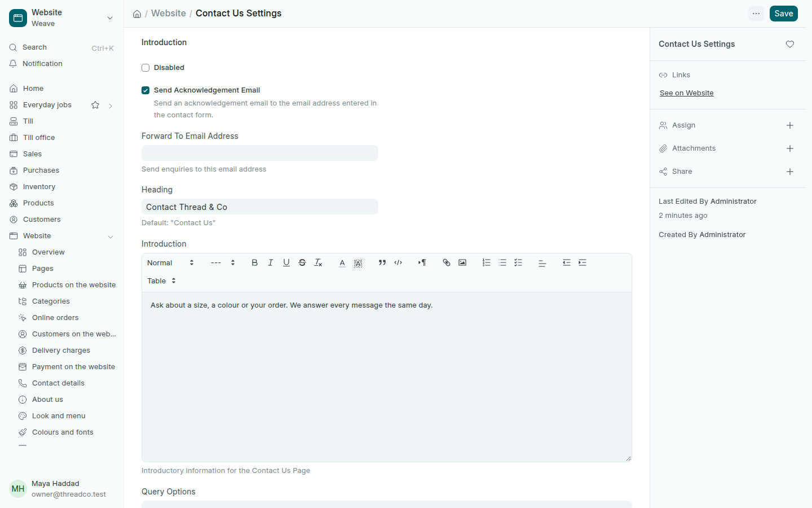
Task: Pick a font colour for the text
Action: pyautogui.click(x=342, y=262)
